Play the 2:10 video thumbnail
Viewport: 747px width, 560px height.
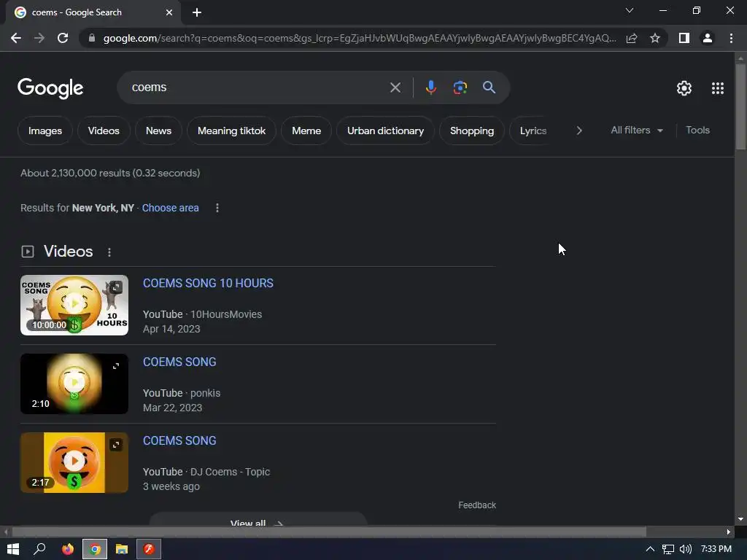click(x=74, y=384)
